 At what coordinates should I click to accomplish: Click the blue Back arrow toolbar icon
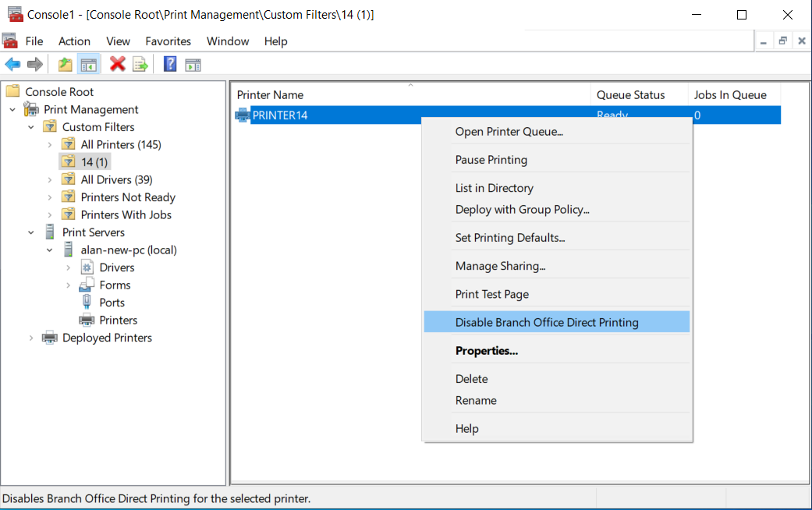click(x=12, y=65)
